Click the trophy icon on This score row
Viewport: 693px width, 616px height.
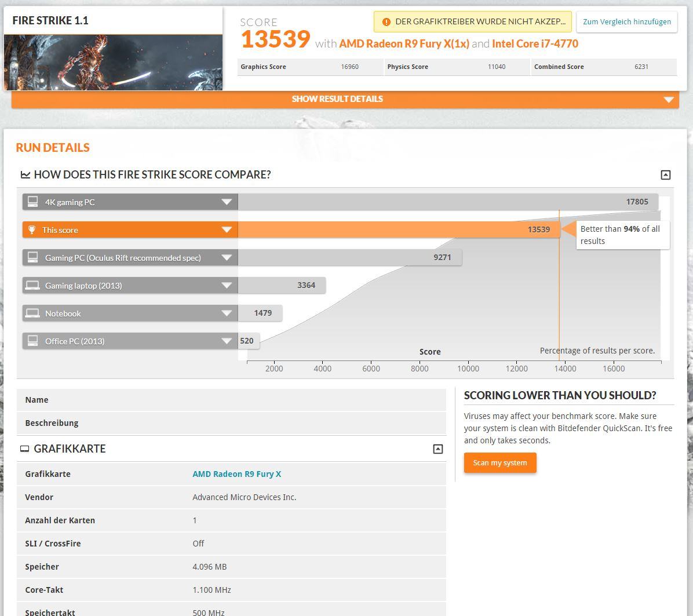point(32,230)
